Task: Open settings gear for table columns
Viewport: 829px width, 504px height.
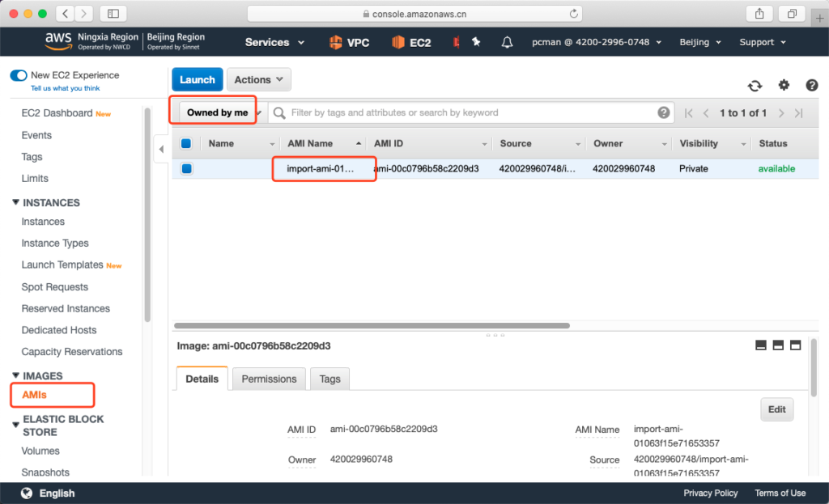Action: (784, 85)
